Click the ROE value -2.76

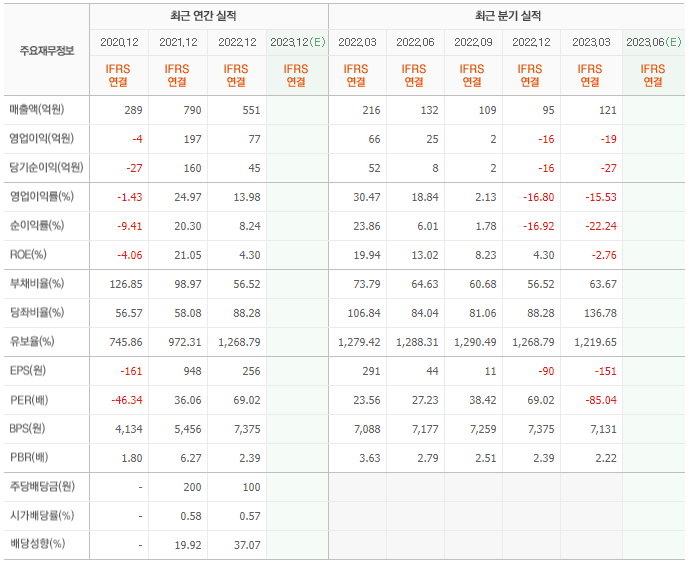tap(604, 255)
